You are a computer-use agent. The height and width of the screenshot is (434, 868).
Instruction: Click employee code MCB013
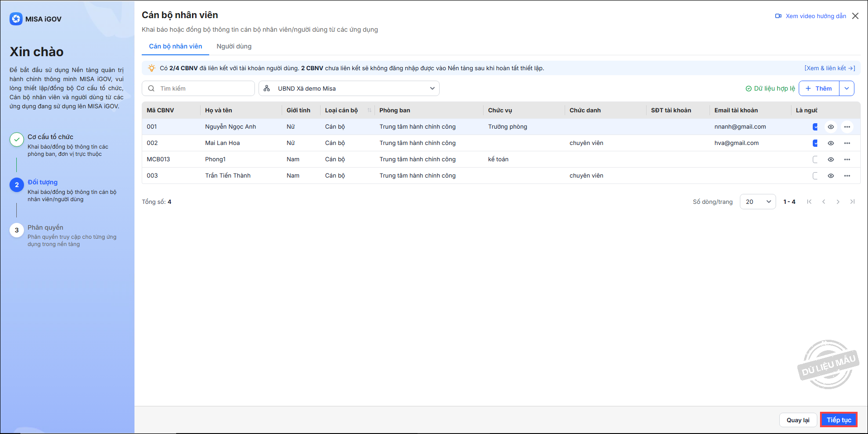(158, 159)
